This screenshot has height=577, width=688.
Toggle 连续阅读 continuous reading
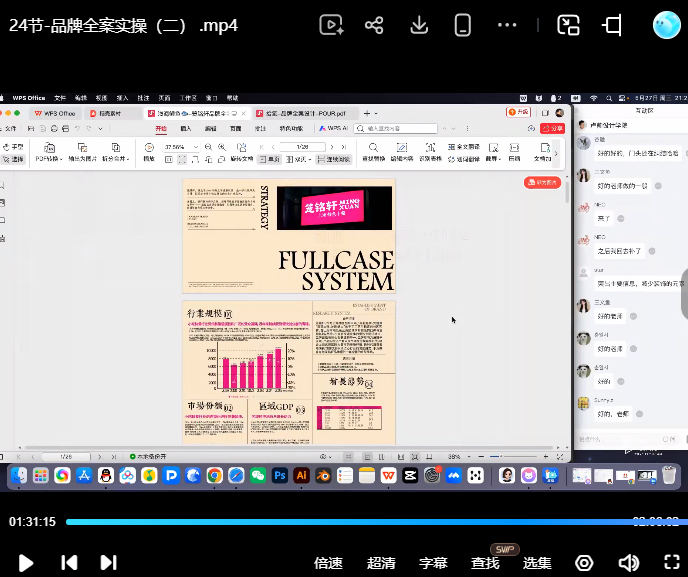tap(334, 159)
